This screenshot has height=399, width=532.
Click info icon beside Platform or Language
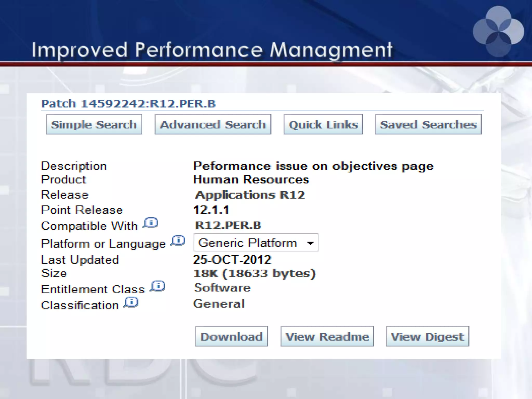pos(178,241)
